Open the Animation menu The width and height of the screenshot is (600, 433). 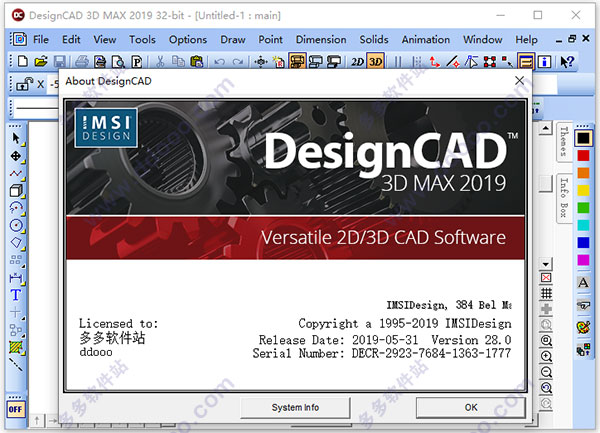click(x=426, y=39)
